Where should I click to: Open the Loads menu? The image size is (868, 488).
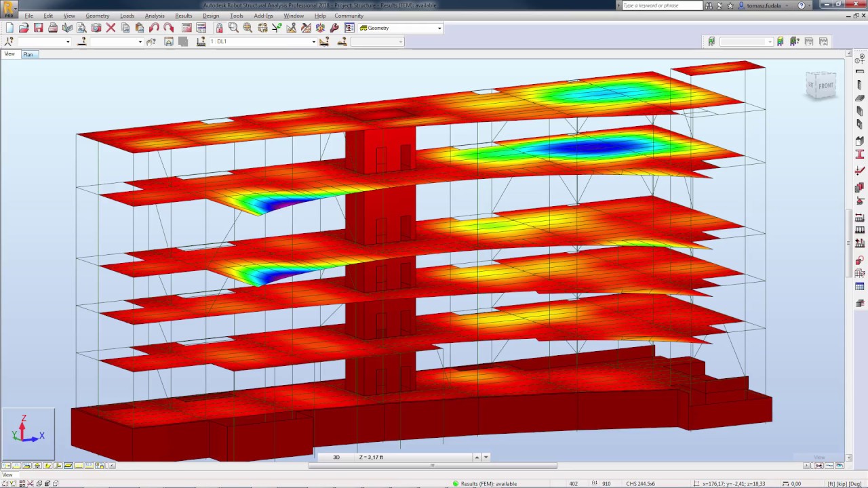[127, 16]
